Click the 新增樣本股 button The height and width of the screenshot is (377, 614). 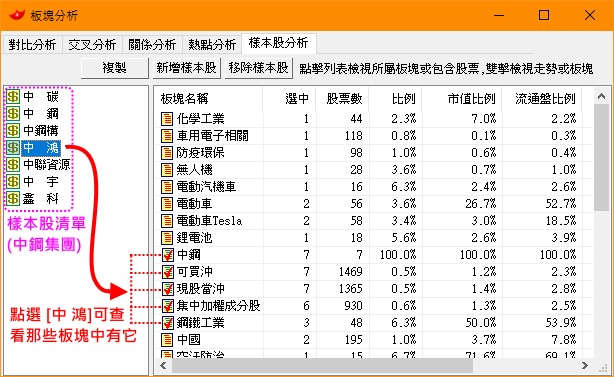186,68
